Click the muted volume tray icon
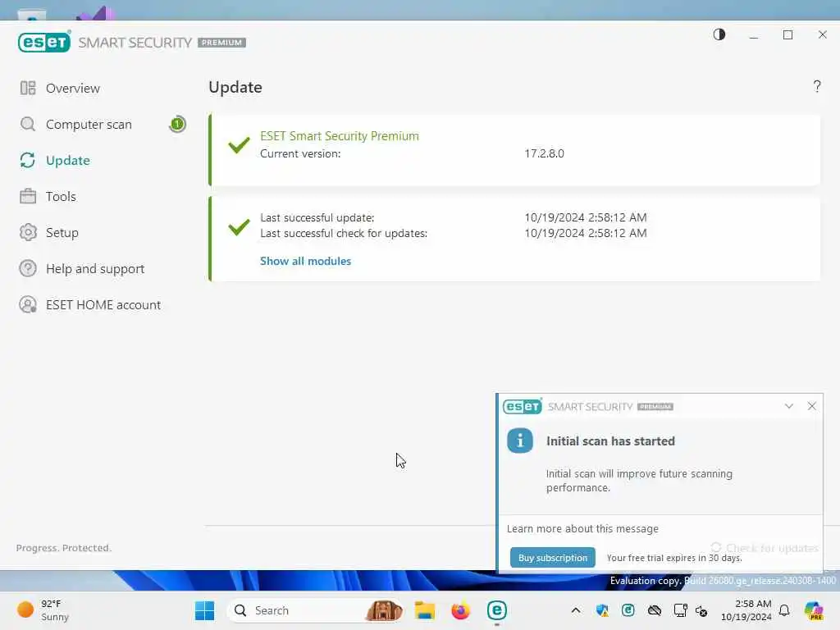 point(701,610)
